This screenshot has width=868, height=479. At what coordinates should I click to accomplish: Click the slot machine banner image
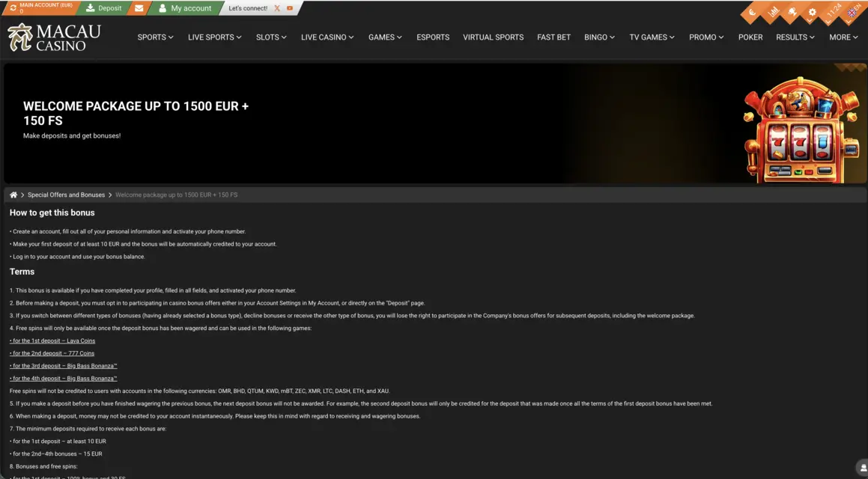(801, 130)
